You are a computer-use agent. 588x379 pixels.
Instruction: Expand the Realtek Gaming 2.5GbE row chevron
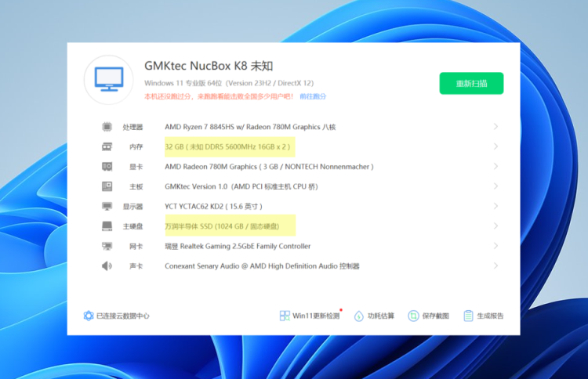[x=495, y=246]
